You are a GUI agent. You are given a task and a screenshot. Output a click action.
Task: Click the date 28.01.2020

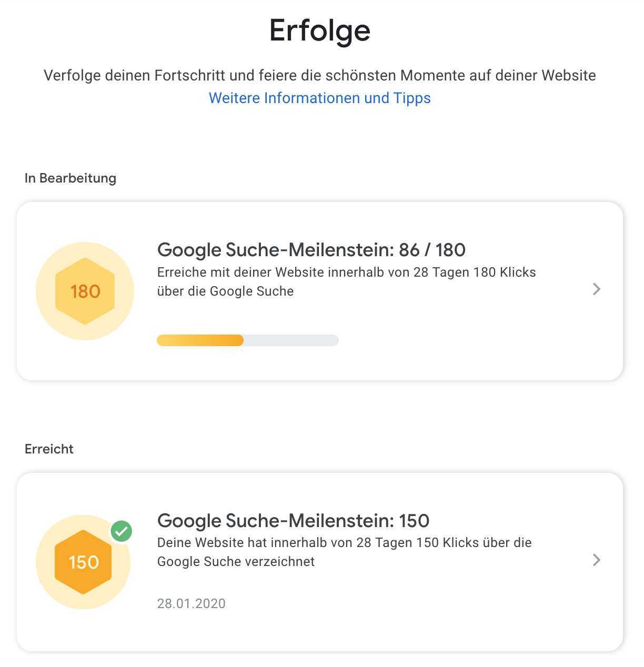point(191,603)
